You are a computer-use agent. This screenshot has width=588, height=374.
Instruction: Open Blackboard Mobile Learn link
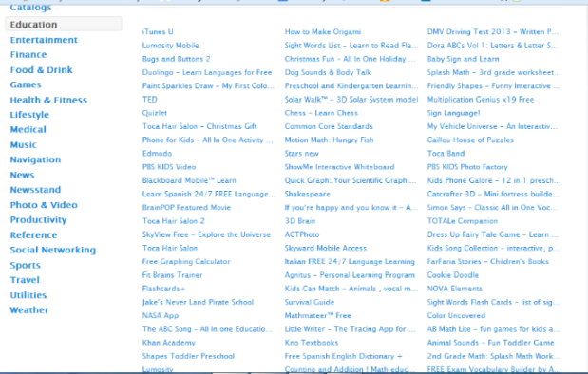tap(189, 180)
